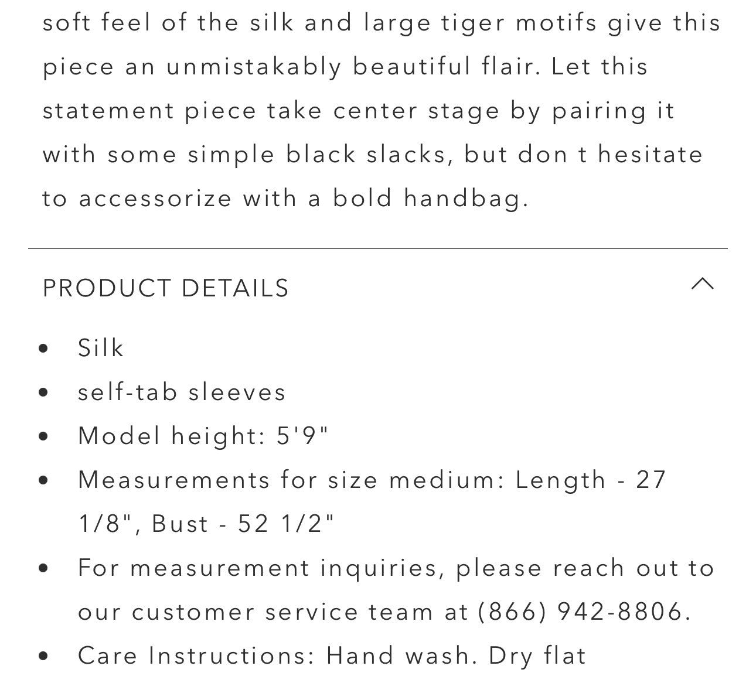Image resolution: width=756 pixels, height=700 pixels.
Task: Collapse the Product Details chevron arrow
Action: [702, 285]
